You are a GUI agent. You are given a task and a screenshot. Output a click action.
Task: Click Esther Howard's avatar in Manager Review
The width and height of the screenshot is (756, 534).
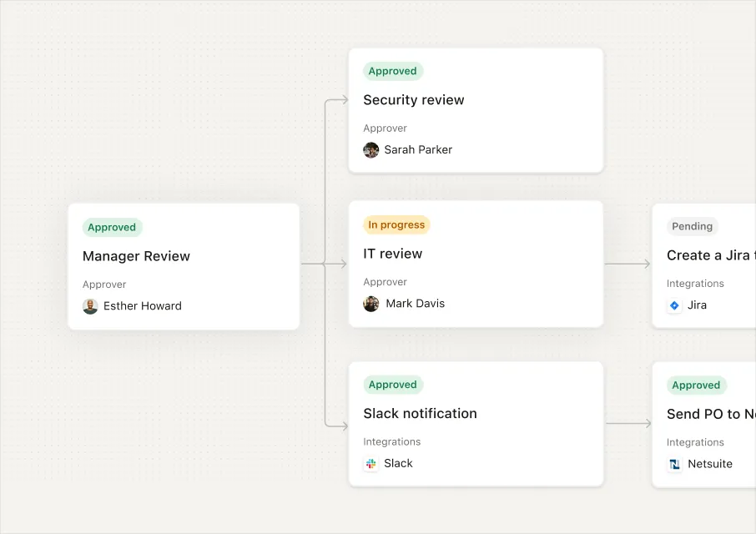(90, 306)
